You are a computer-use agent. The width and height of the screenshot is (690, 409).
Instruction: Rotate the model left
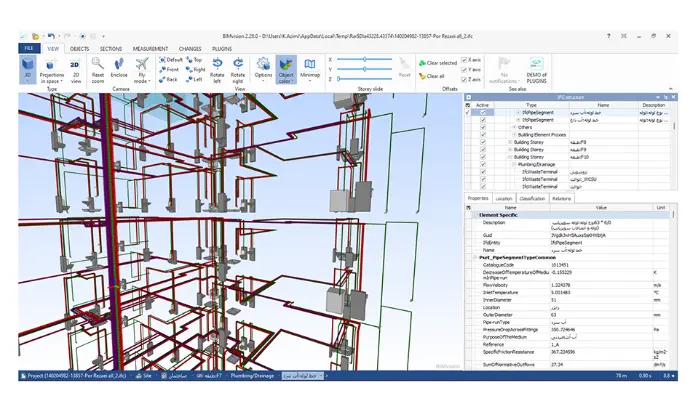[217, 70]
